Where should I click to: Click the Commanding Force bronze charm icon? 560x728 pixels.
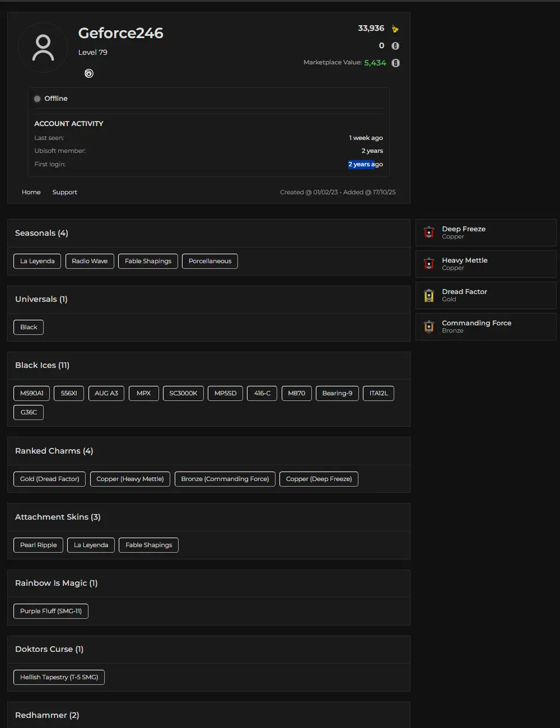[429, 326]
